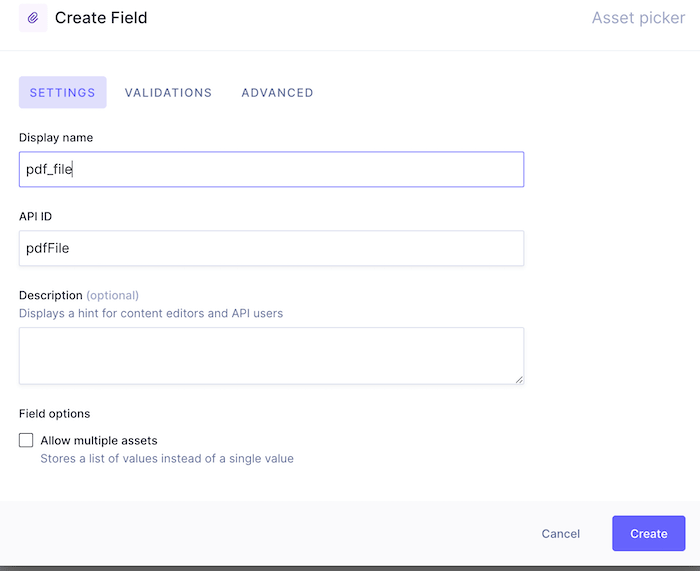Click the 'Description' label
700x571 pixels.
tap(50, 296)
